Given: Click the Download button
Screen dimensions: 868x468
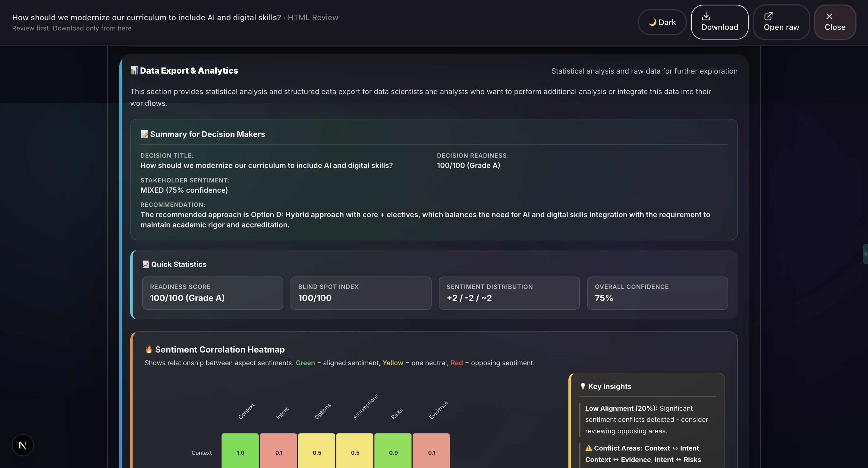Looking at the screenshot, I should click(x=719, y=22).
